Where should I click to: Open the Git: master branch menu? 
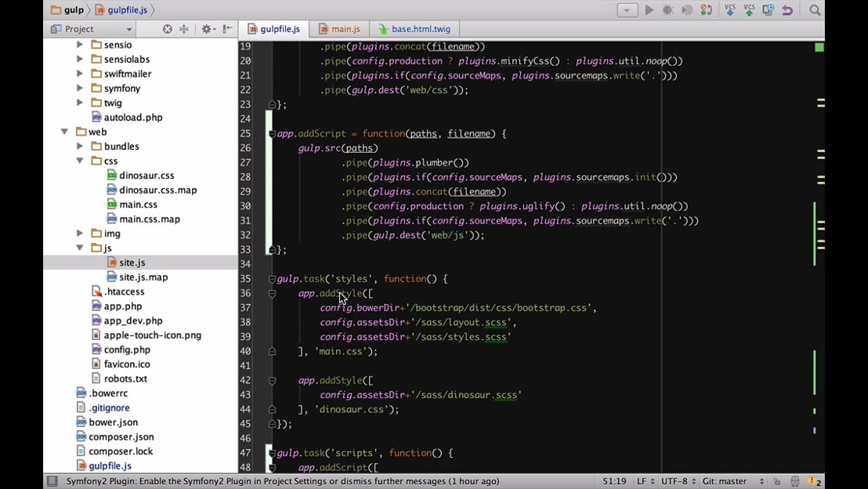click(733, 481)
